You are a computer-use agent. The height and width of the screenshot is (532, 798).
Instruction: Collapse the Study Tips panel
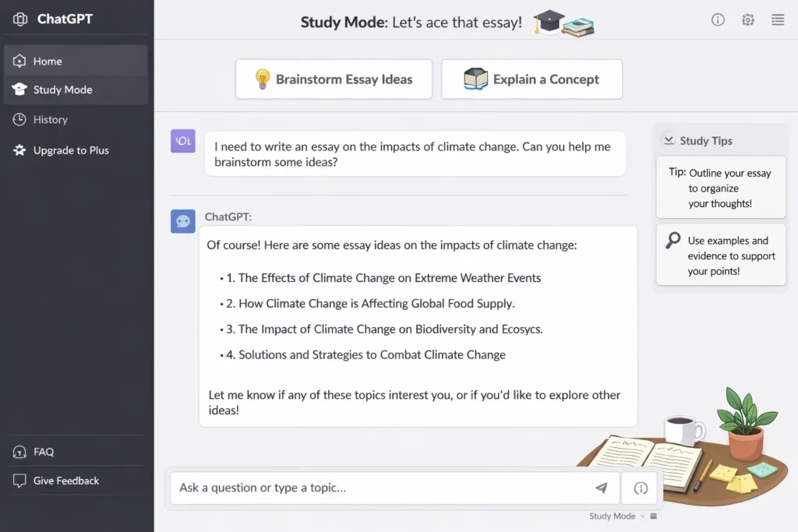[669, 140]
